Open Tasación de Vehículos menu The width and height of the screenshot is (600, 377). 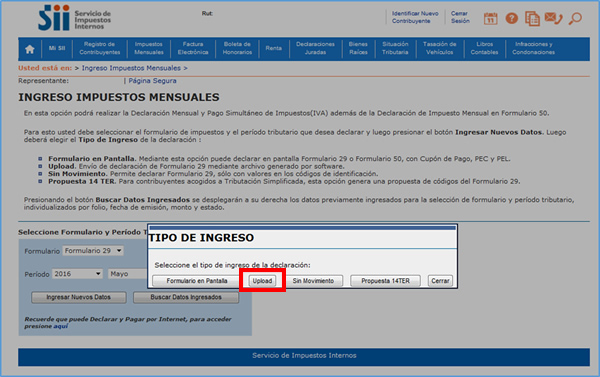click(439, 48)
